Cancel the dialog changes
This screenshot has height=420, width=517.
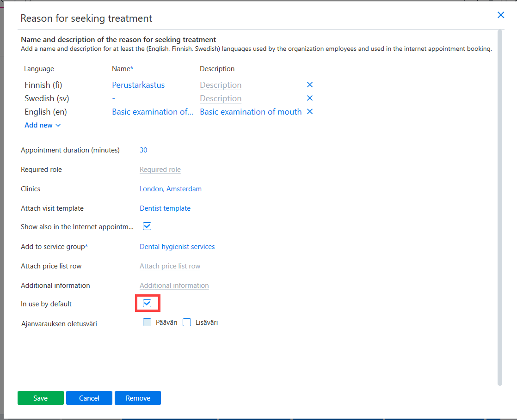(x=89, y=398)
